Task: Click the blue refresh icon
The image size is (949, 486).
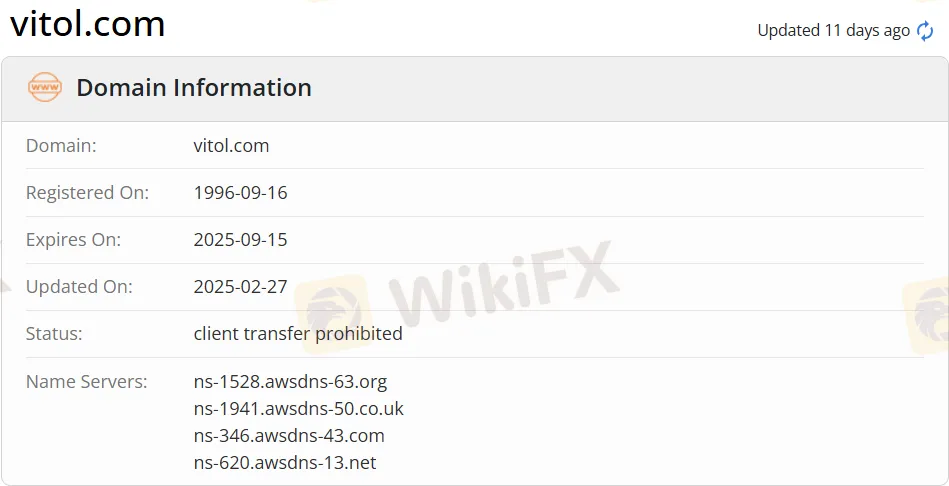Action: click(925, 30)
